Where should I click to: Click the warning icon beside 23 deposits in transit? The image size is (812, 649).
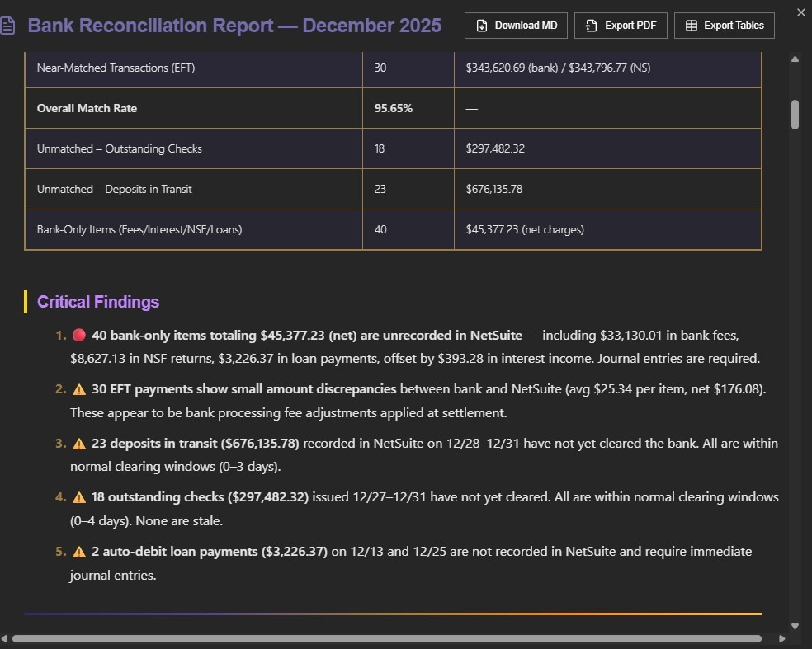(79, 444)
